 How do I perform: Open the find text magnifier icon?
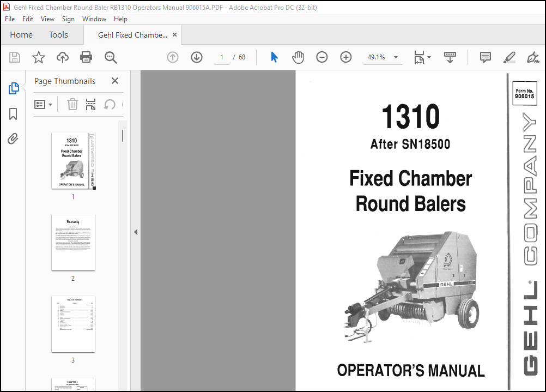(111, 57)
